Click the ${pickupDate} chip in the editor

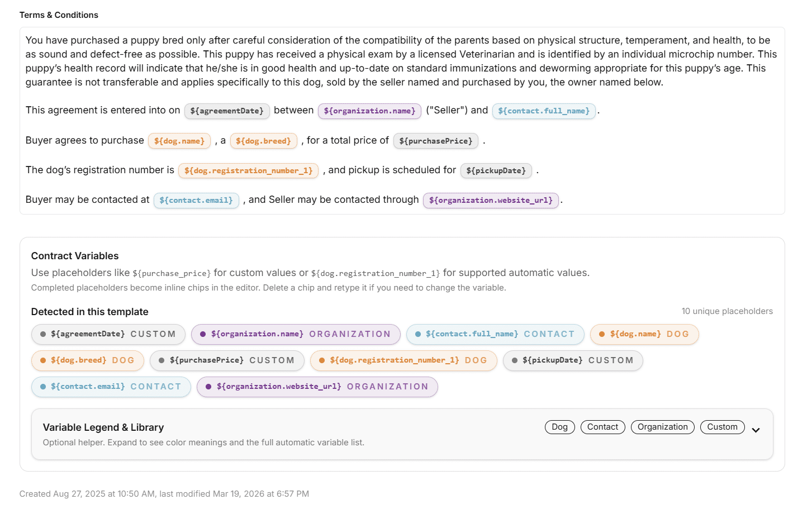496,170
